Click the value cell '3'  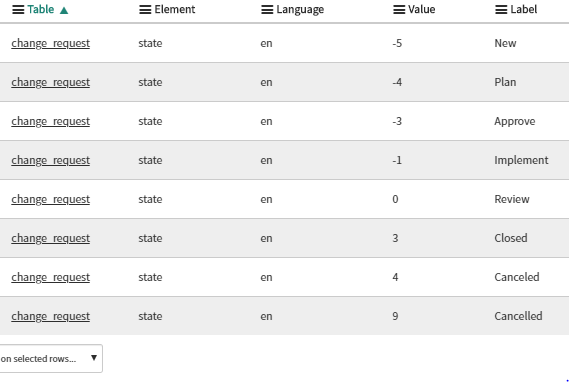(395, 238)
